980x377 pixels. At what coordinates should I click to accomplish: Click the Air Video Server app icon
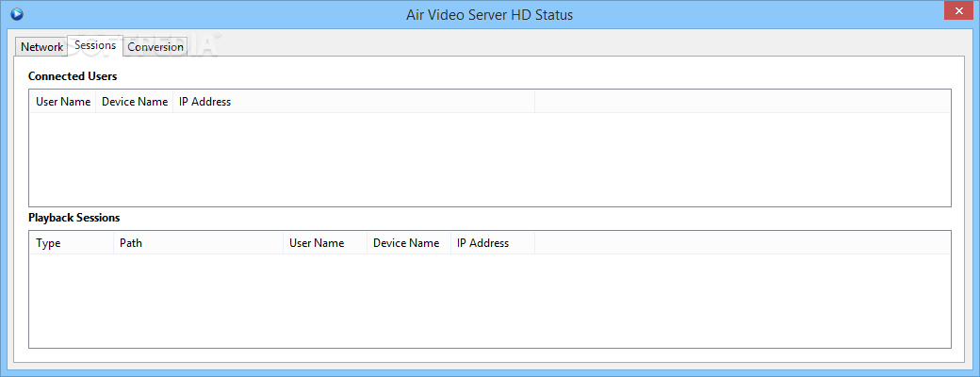pos(17,13)
